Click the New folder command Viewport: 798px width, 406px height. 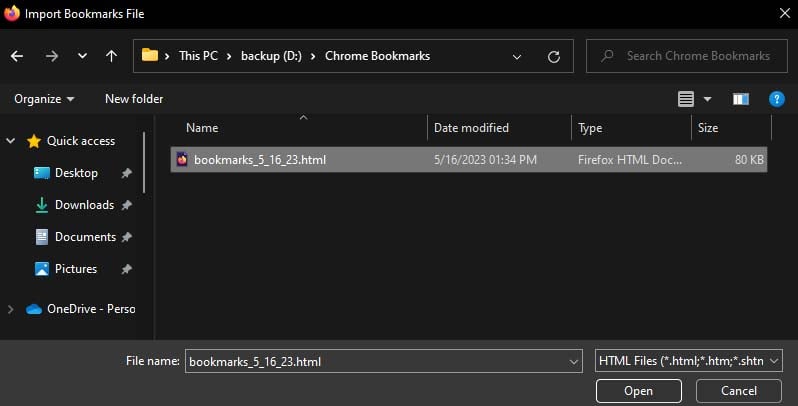click(134, 99)
